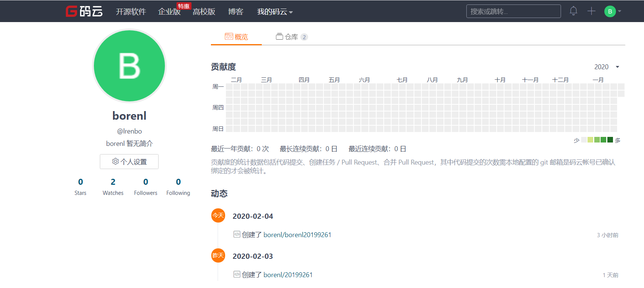Click the plus create-new icon

pyautogui.click(x=591, y=11)
